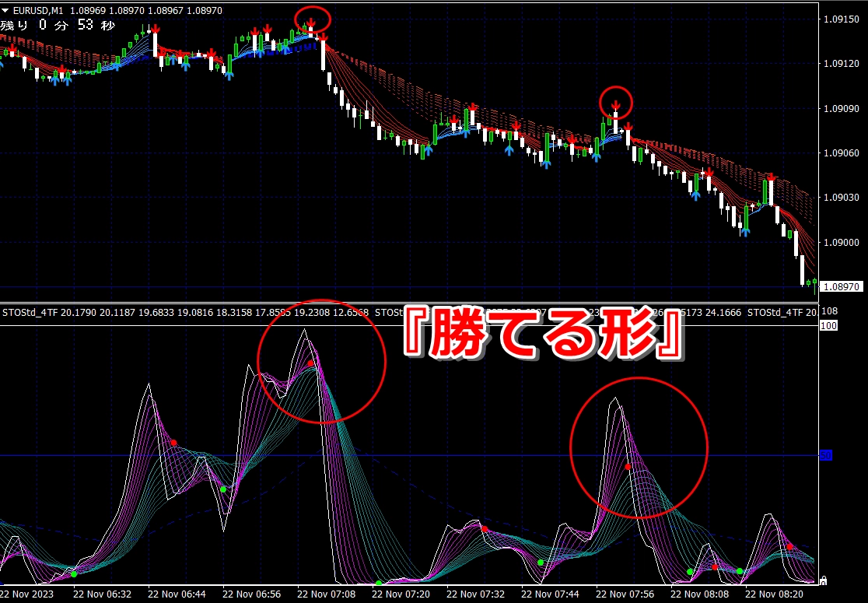Click the 1.09150 price scale label
868x603 pixels.
tap(842, 20)
